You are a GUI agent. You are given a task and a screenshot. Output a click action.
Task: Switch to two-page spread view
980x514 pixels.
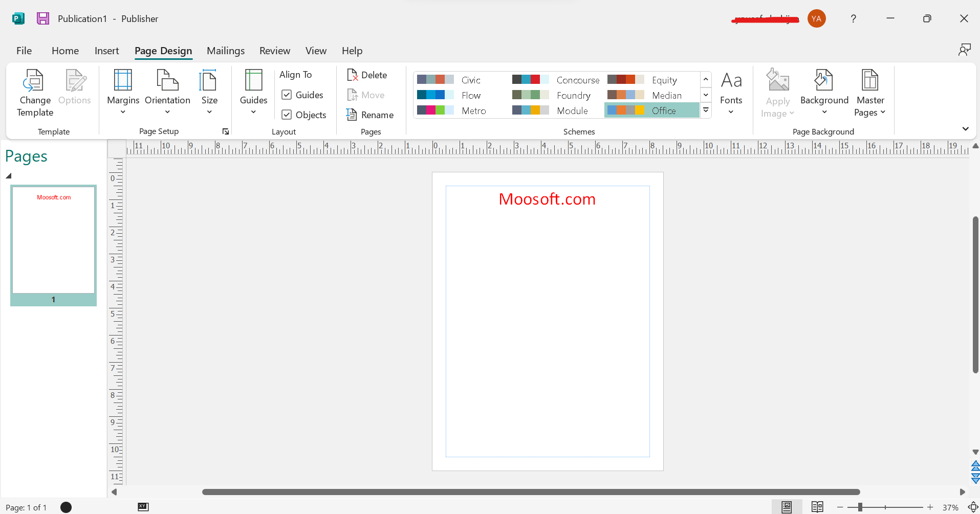click(x=817, y=507)
